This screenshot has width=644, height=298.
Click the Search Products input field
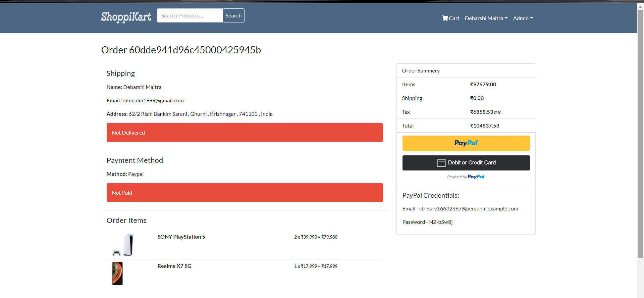pyautogui.click(x=190, y=15)
